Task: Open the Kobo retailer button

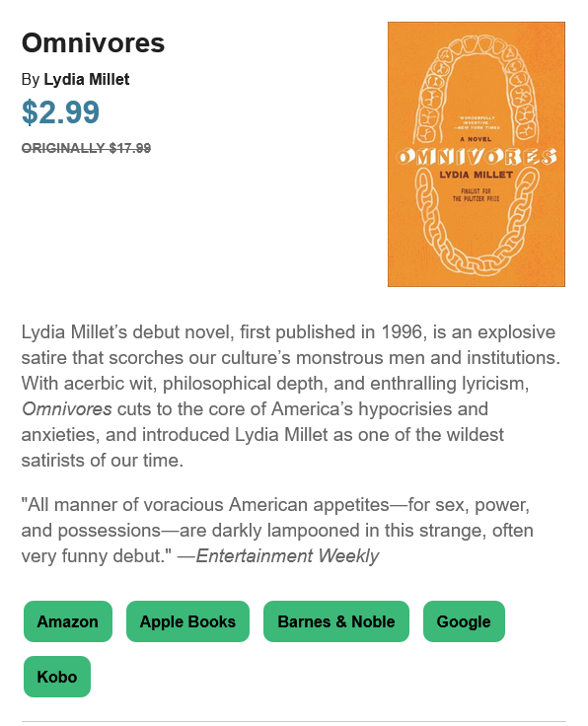Action: (57, 677)
